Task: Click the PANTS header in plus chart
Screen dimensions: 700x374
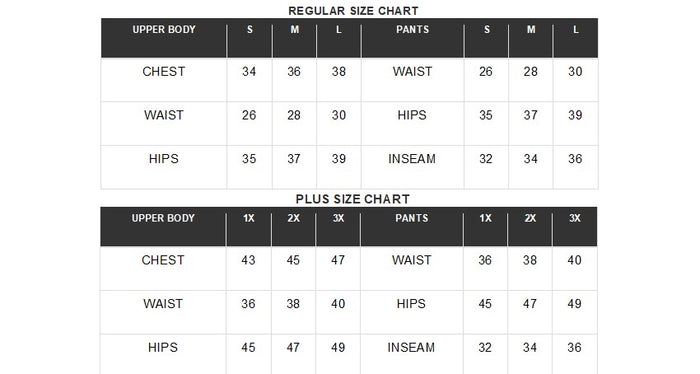Action: [x=412, y=218]
